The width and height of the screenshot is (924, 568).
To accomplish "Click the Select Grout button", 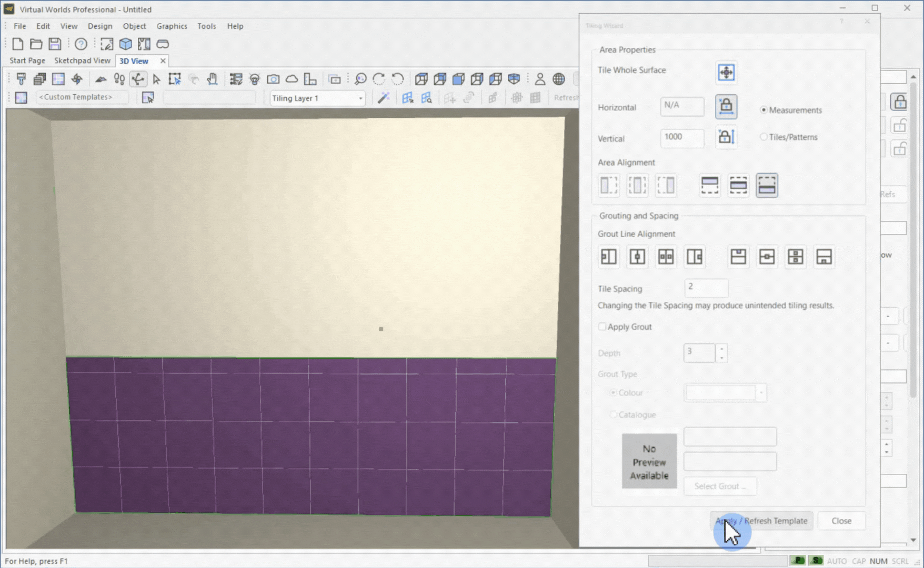I will tap(720, 486).
